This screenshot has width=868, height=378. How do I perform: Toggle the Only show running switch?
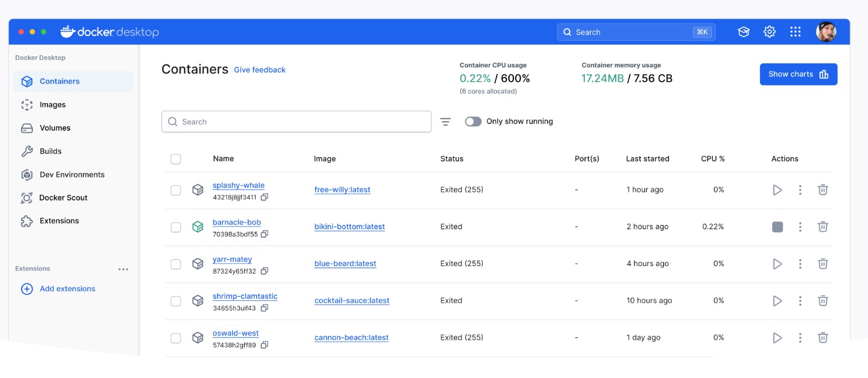(x=473, y=122)
